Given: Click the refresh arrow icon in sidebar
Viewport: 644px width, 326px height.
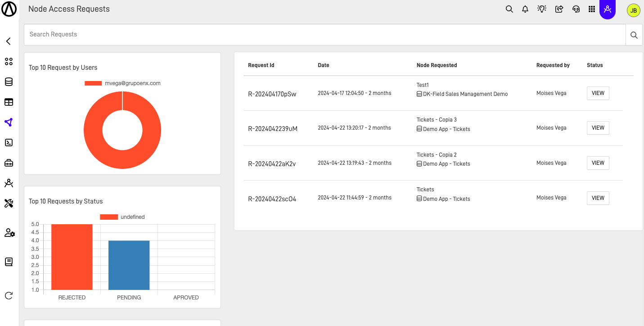Looking at the screenshot, I should point(9,296).
